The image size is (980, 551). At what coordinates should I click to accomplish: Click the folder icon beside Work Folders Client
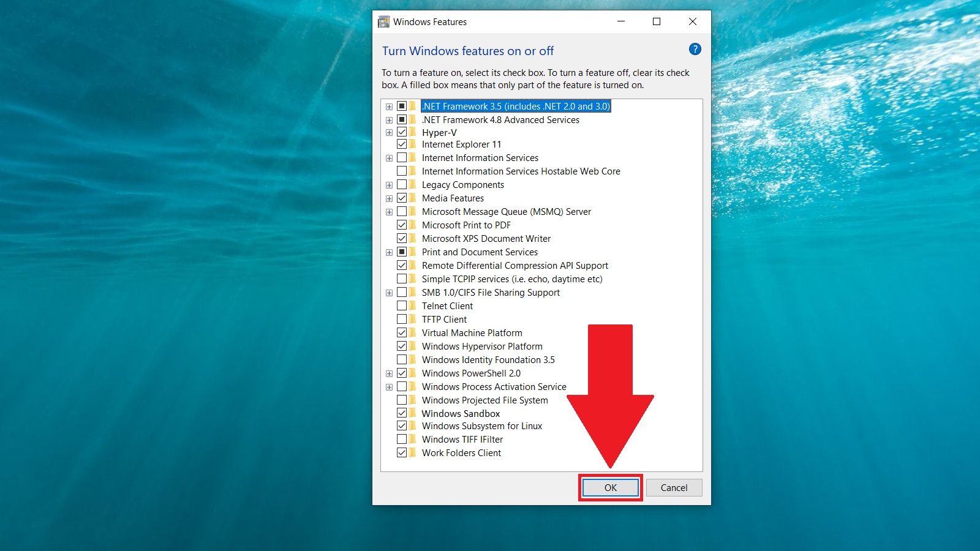pos(413,452)
